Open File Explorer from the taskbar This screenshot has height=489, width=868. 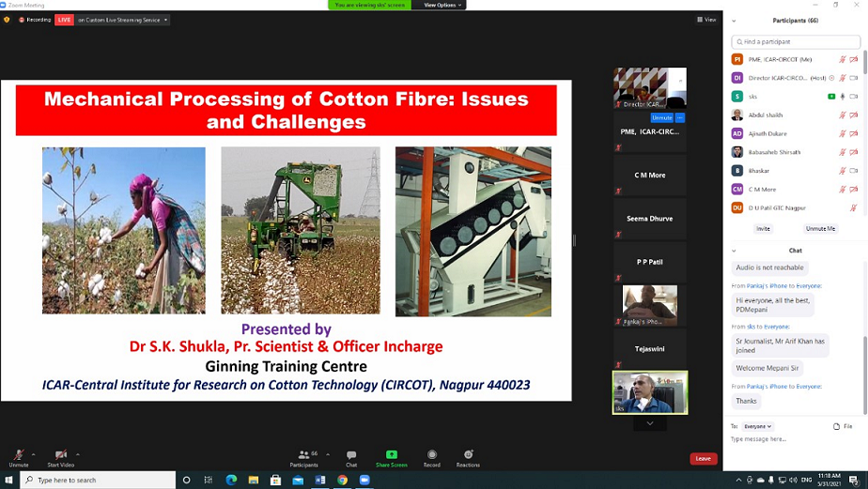(x=253, y=480)
